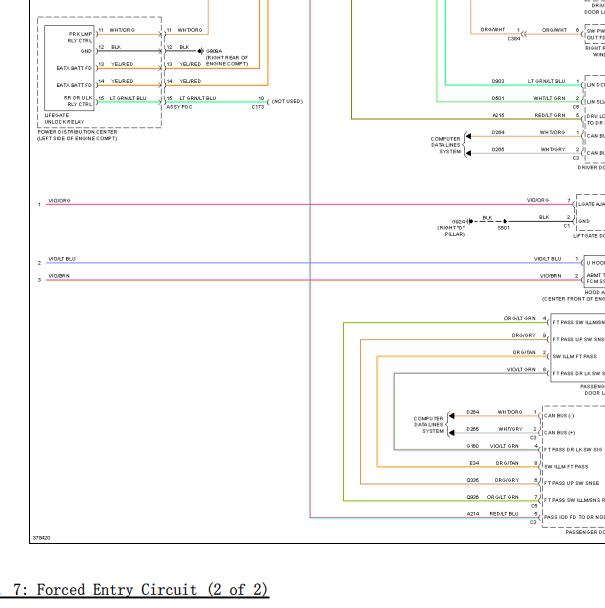Select the E34 circuit code
The width and height of the screenshot is (605, 608).
tap(474, 463)
